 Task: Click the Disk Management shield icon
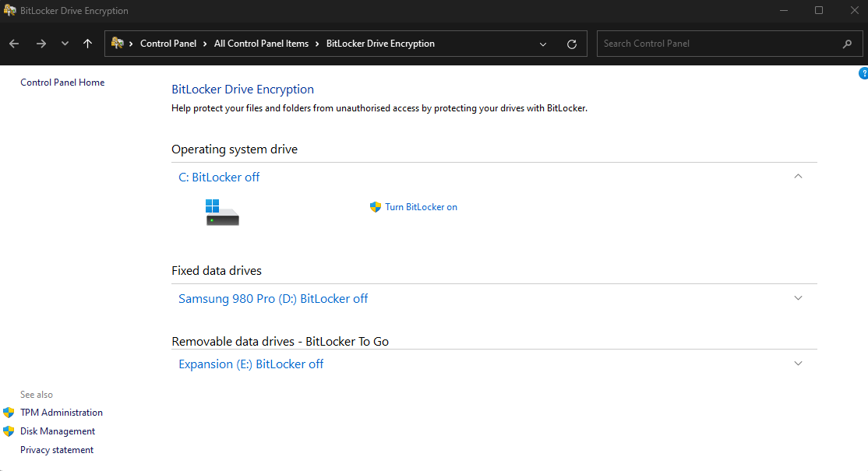(9, 431)
